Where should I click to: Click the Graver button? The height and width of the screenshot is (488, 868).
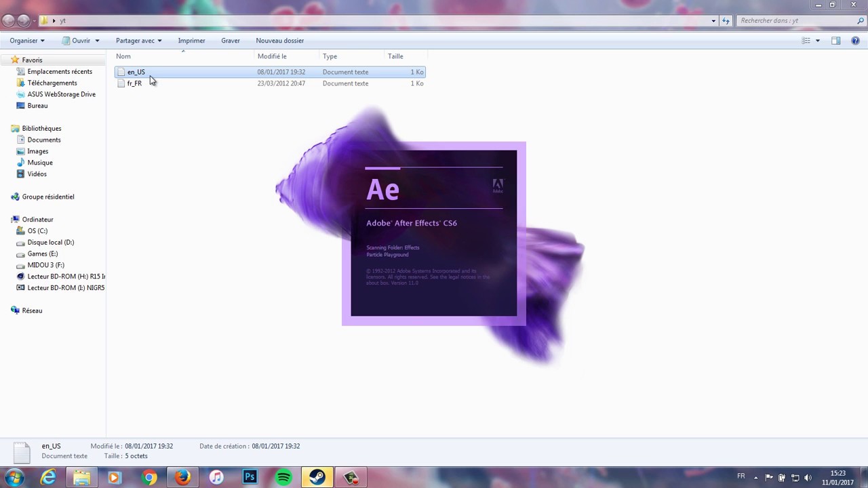(x=231, y=41)
